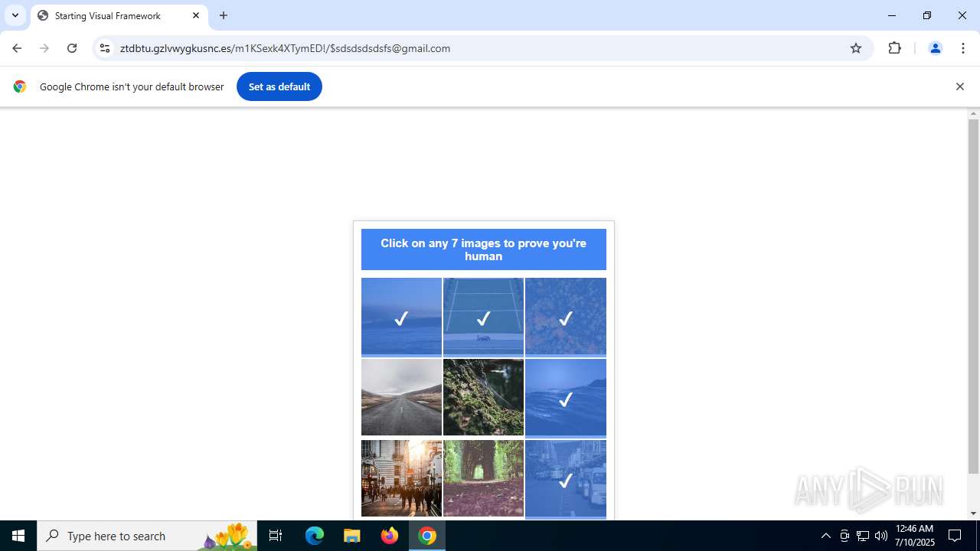The image size is (980, 551).
Task: Click the vertical scrollbar thumb
Action: [973, 297]
